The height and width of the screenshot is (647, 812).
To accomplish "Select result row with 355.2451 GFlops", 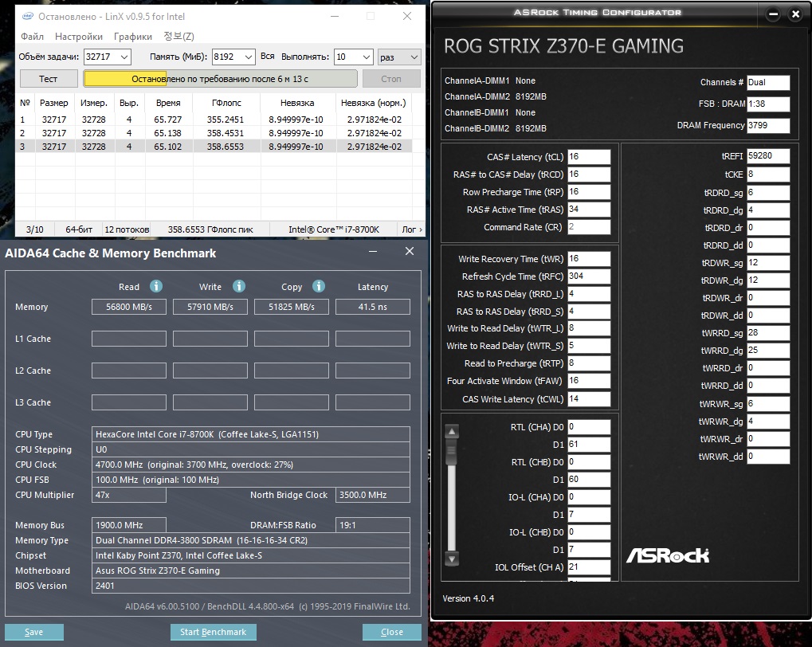I will [215, 120].
